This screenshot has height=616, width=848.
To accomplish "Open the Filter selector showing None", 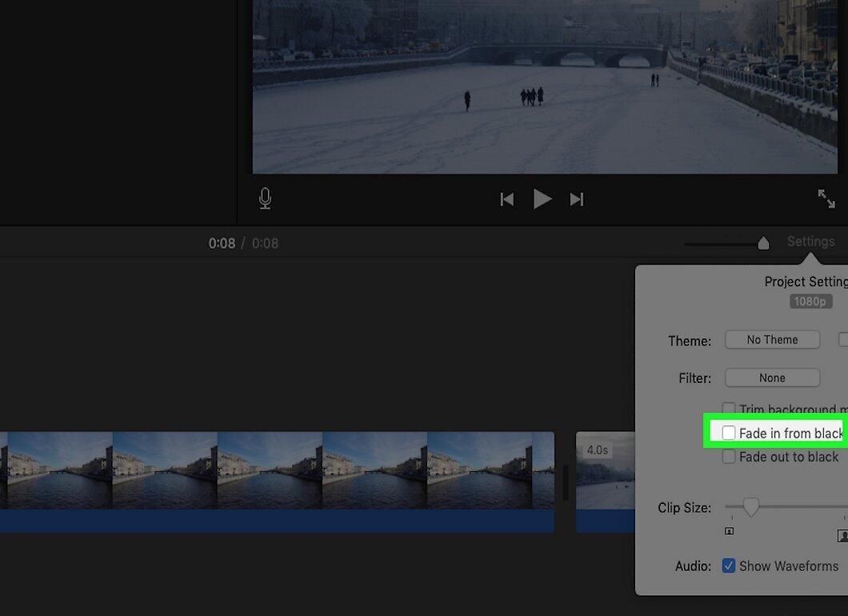I will pyautogui.click(x=772, y=378).
